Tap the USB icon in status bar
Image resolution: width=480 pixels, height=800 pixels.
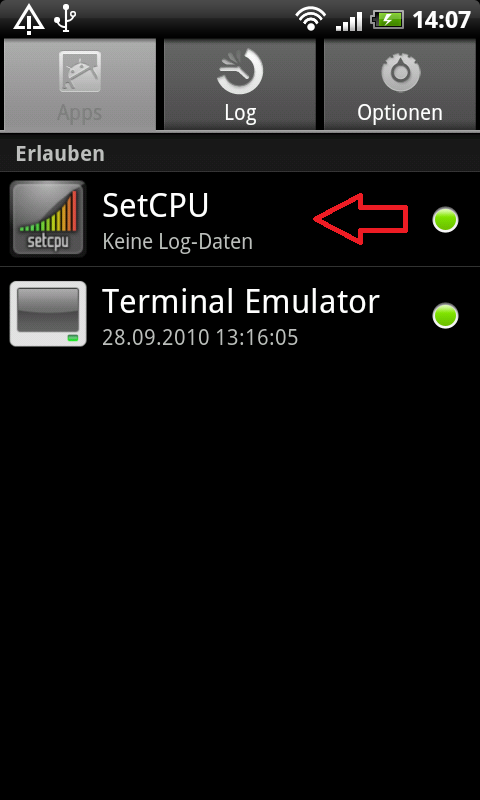(x=65, y=20)
